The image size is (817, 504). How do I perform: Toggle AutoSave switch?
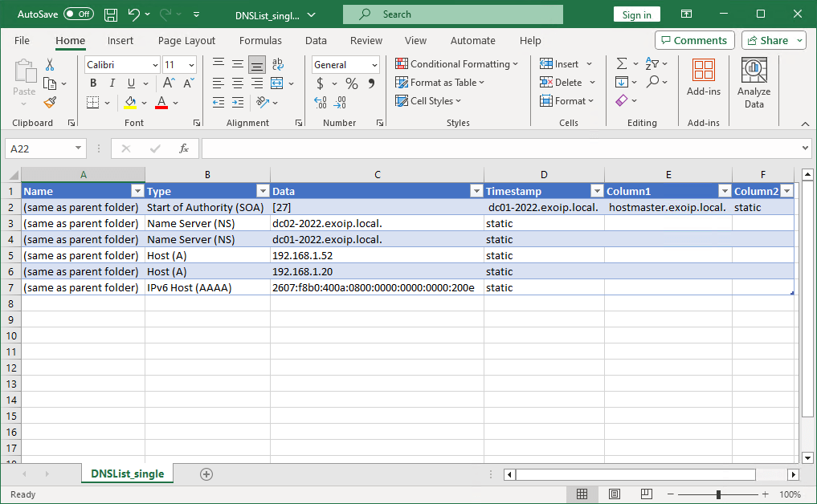click(79, 14)
